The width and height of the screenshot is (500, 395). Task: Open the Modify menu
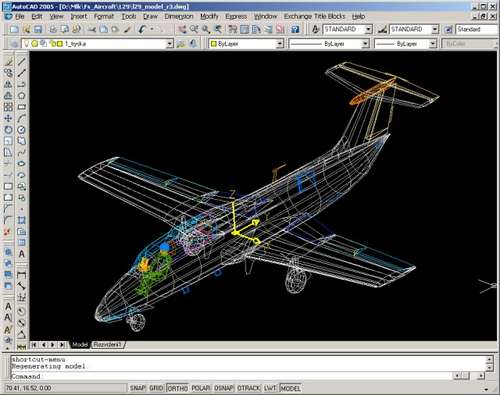(209, 16)
